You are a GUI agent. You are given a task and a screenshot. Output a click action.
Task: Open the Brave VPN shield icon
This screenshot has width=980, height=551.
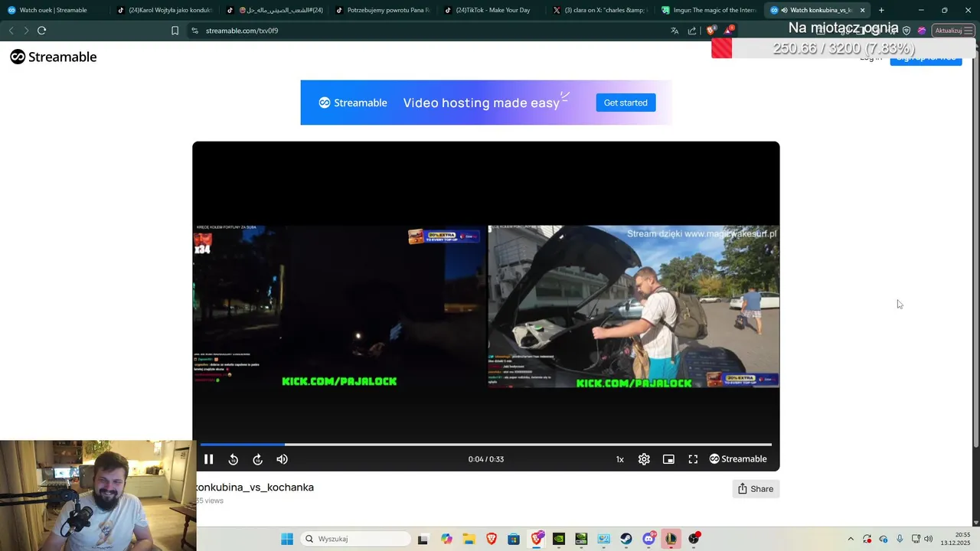tap(906, 31)
